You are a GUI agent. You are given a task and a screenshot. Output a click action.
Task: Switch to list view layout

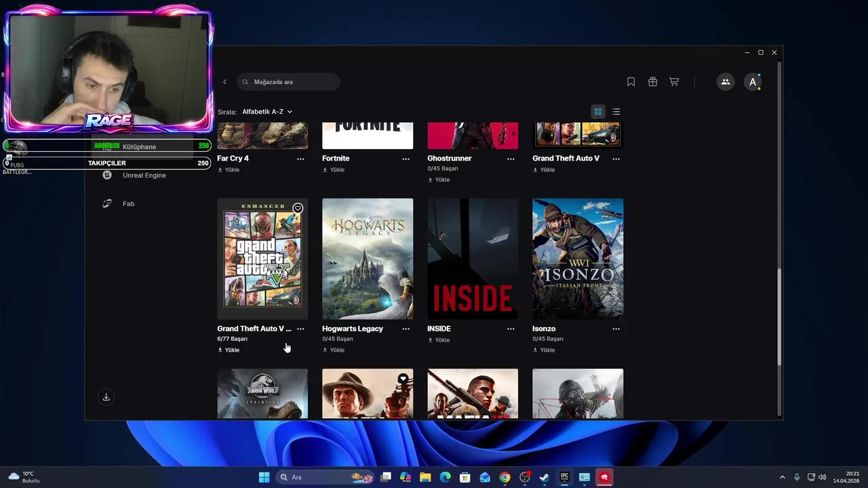click(x=616, y=112)
